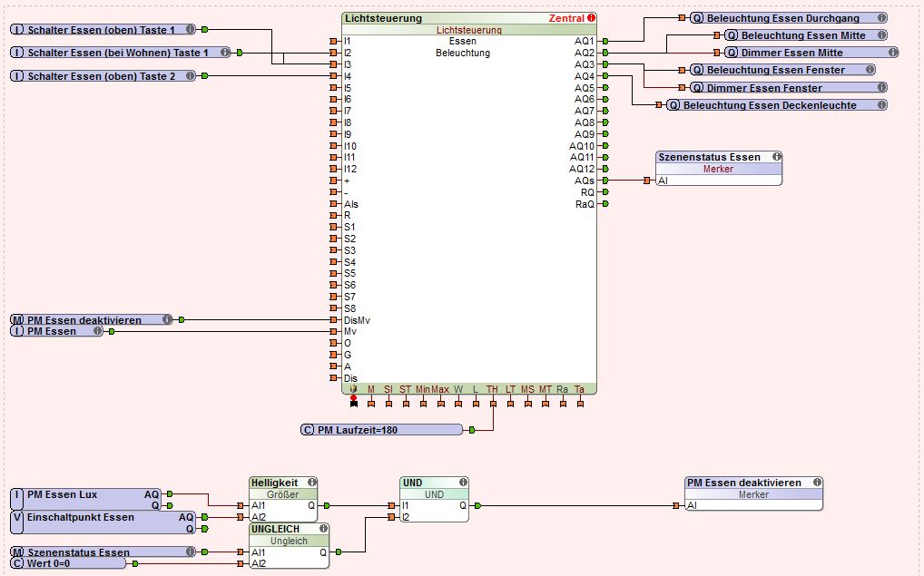Click the S1 input pin
Image resolution: width=924 pixels, height=576 pixels.
pos(333,227)
